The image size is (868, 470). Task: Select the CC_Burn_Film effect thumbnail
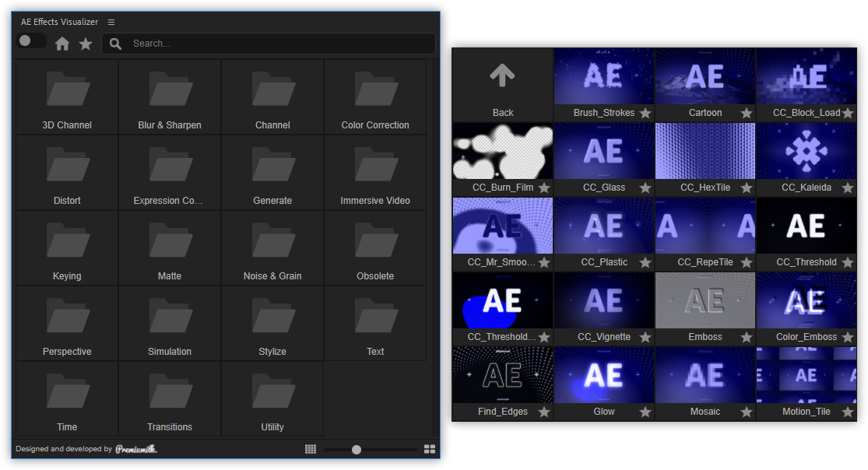click(x=503, y=151)
